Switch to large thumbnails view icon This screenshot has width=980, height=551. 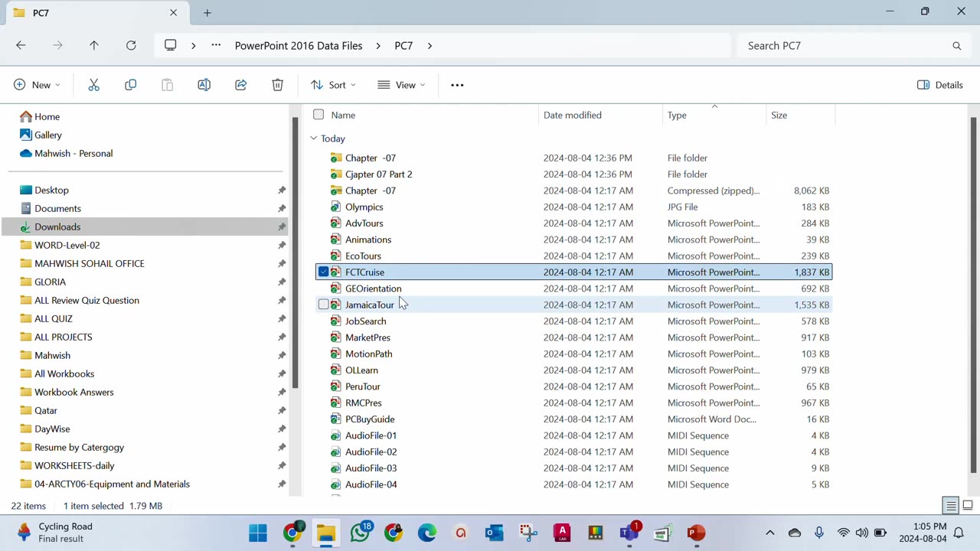(x=968, y=506)
